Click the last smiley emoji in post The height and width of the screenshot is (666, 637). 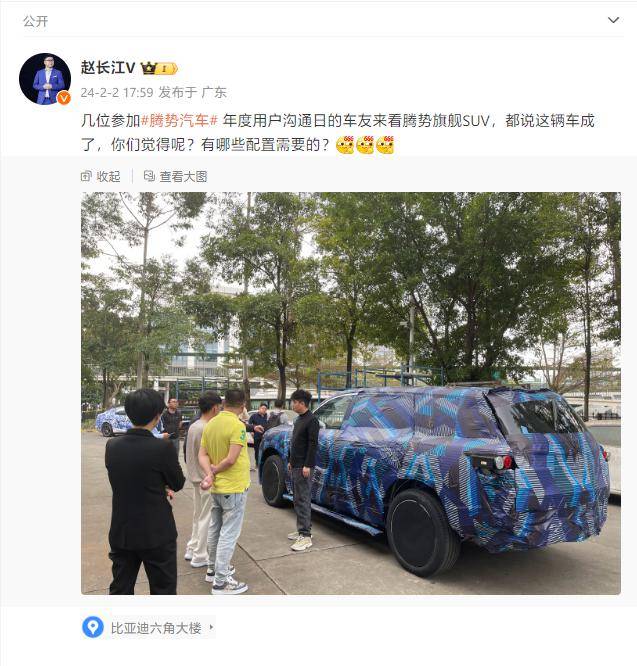385,145
